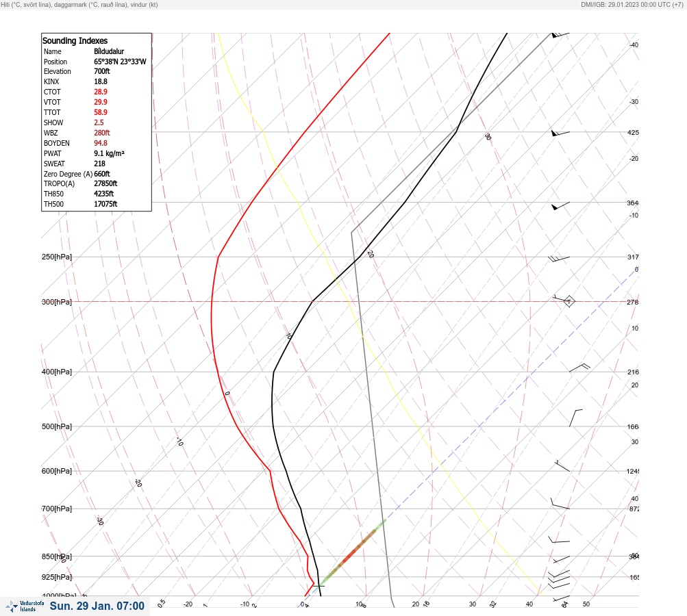This screenshot has width=687, height=616.
Task: Click the diamond tropopause marker at 300hPa
Action: click(569, 301)
